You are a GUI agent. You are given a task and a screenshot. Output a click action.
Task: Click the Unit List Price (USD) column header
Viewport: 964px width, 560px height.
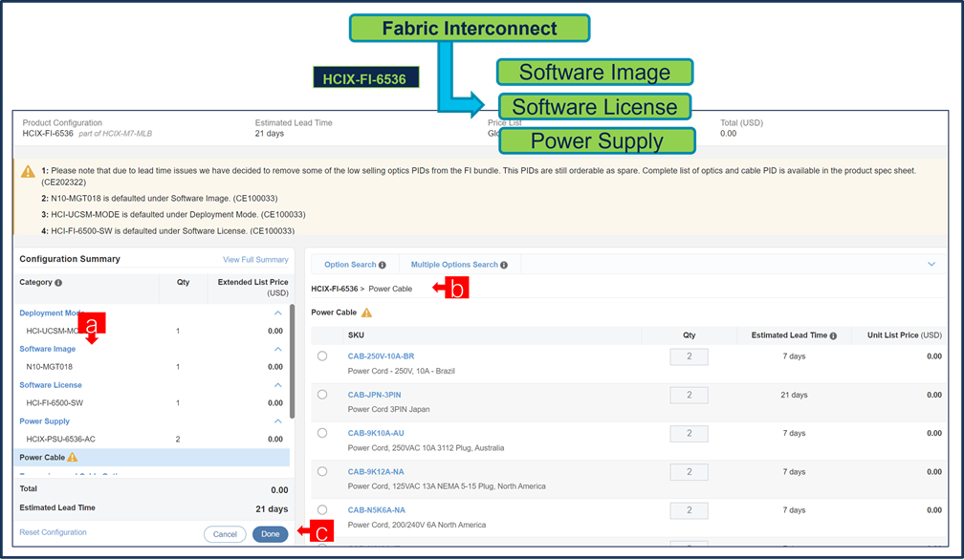[x=905, y=335]
